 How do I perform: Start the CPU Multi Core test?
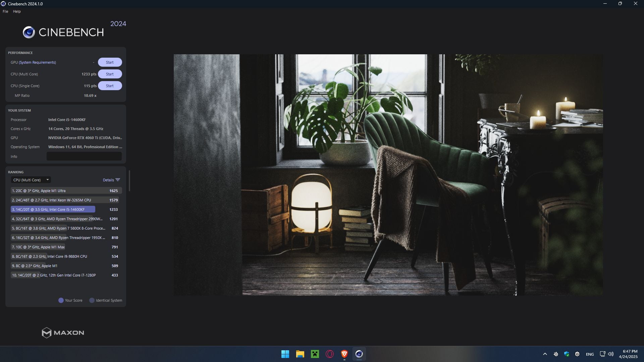click(x=110, y=74)
